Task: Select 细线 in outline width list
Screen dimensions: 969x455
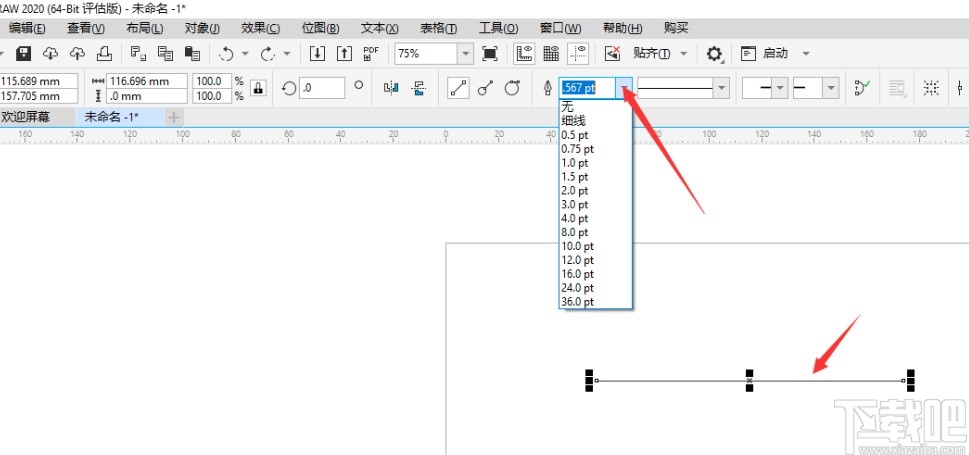Action: 595,121
